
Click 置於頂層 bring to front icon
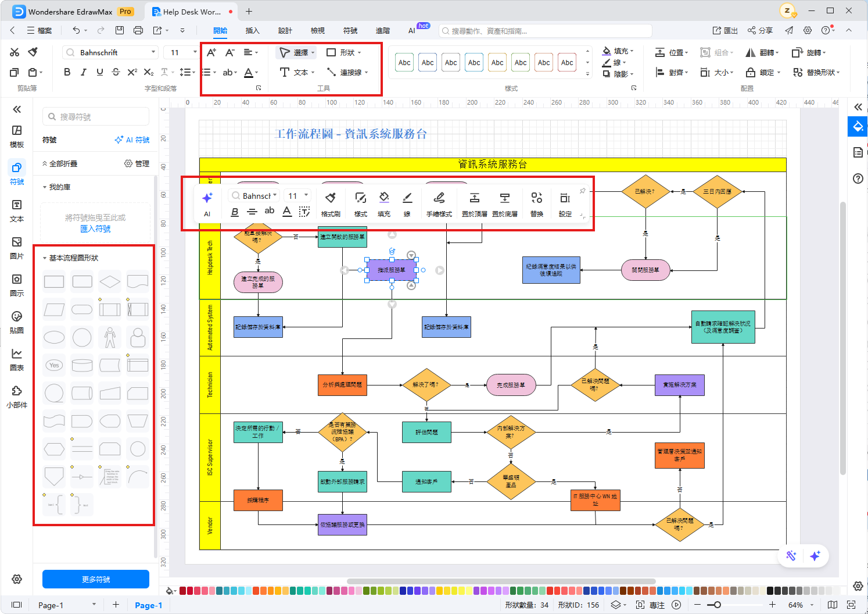tap(475, 205)
